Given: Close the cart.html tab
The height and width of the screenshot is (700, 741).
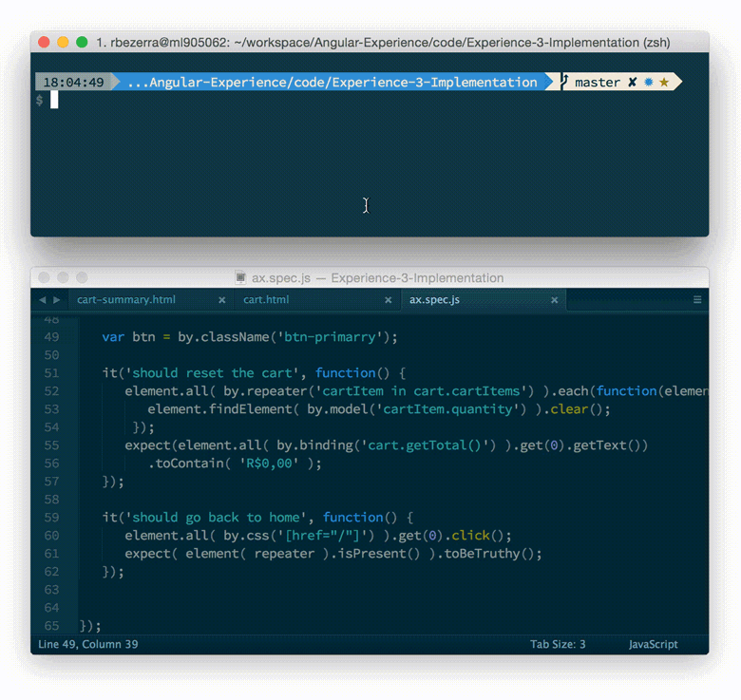Looking at the screenshot, I should click(388, 300).
